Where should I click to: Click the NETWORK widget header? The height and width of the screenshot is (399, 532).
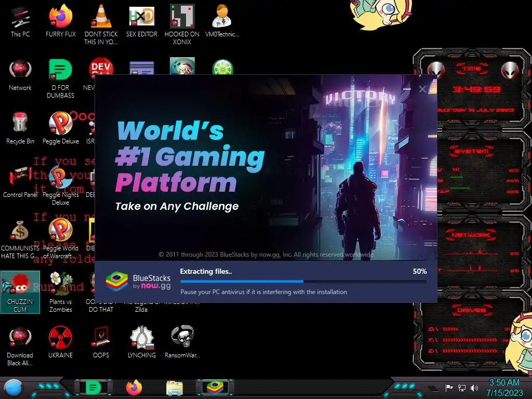click(471, 234)
